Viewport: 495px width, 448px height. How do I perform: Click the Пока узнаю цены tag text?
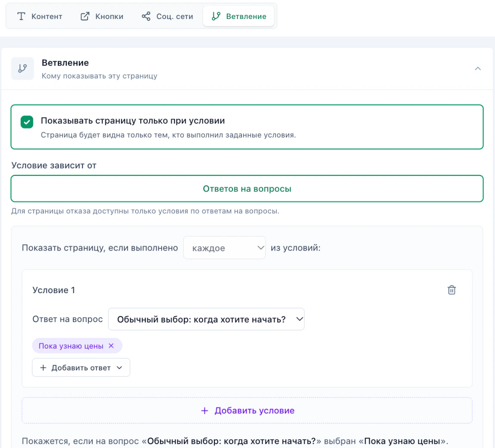point(71,346)
